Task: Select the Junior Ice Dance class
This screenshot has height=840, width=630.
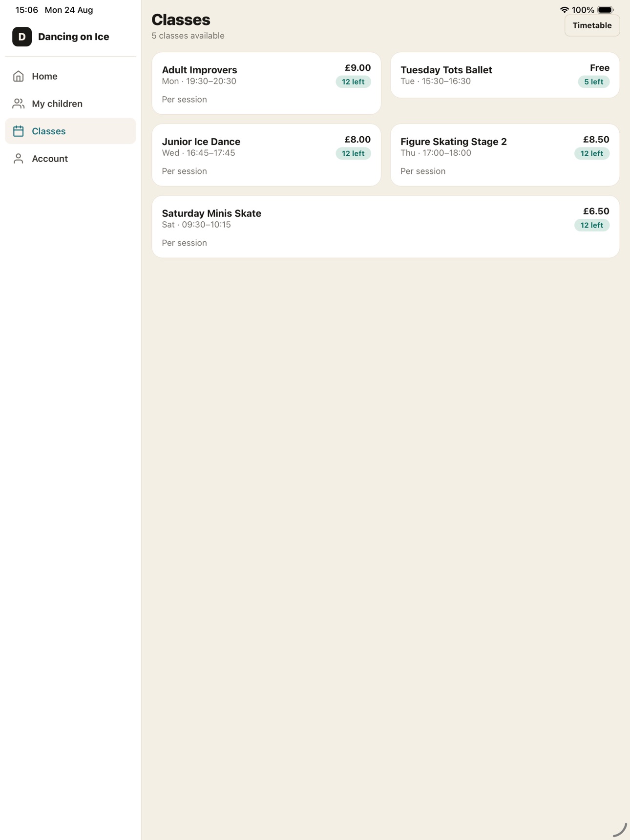Action: 266,155
